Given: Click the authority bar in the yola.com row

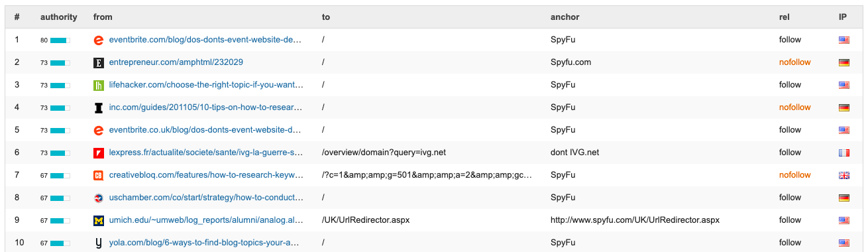Looking at the screenshot, I should [60, 243].
